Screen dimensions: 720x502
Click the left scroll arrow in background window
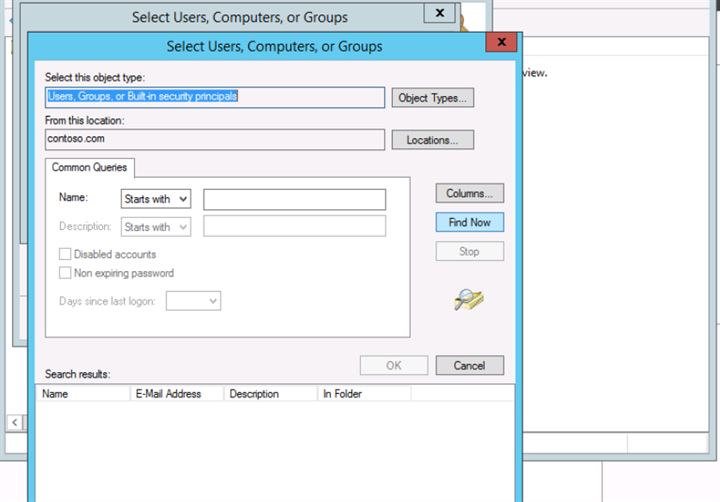coord(15,423)
